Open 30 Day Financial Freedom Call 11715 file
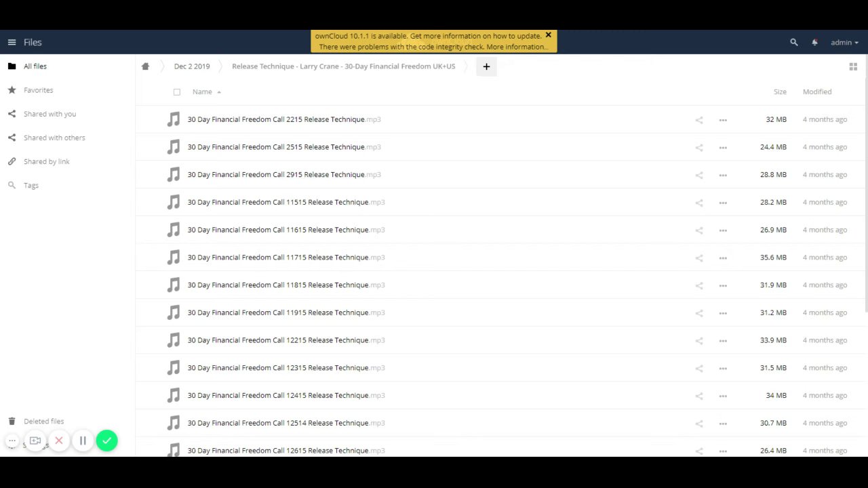This screenshot has height=488, width=868. pyautogui.click(x=286, y=258)
